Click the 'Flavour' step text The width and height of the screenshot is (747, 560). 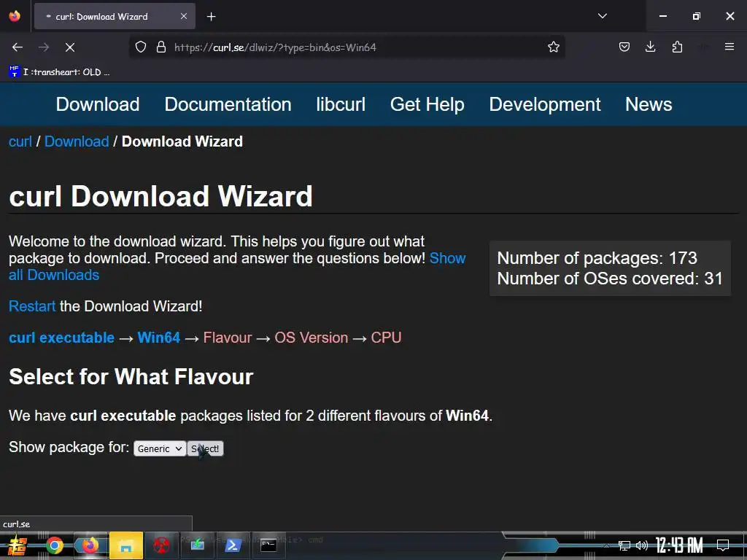coord(228,338)
